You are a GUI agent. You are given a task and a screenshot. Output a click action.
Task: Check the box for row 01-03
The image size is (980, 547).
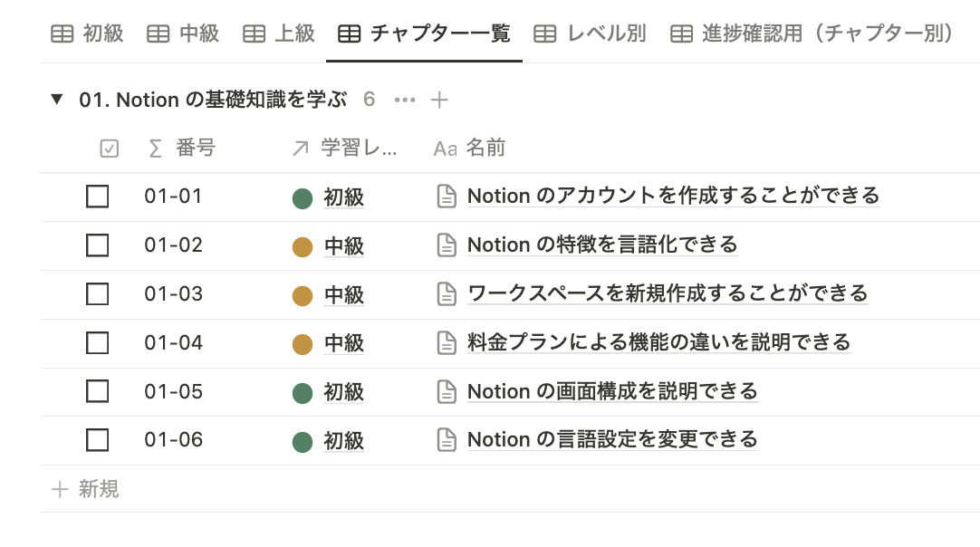pyautogui.click(x=98, y=293)
